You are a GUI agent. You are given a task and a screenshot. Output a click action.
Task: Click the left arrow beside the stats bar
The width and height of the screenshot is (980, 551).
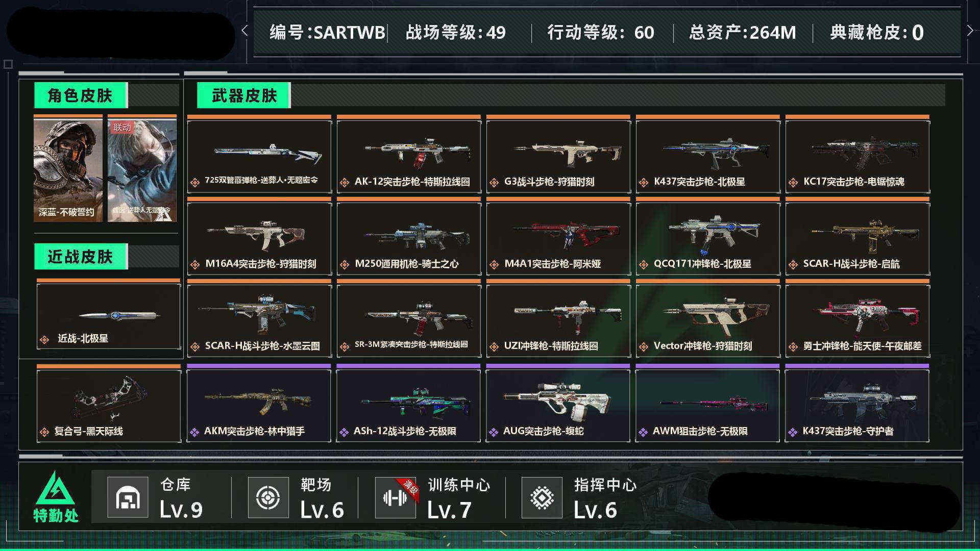tap(244, 31)
